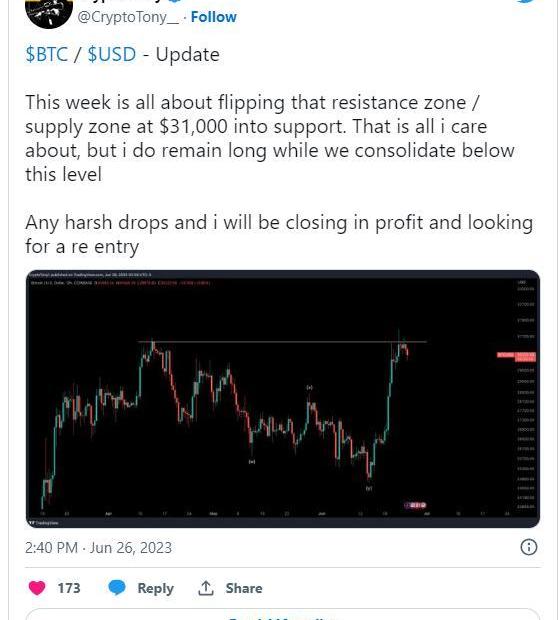
Task: Click the TradingView logo in the chart
Action: click(x=44, y=523)
